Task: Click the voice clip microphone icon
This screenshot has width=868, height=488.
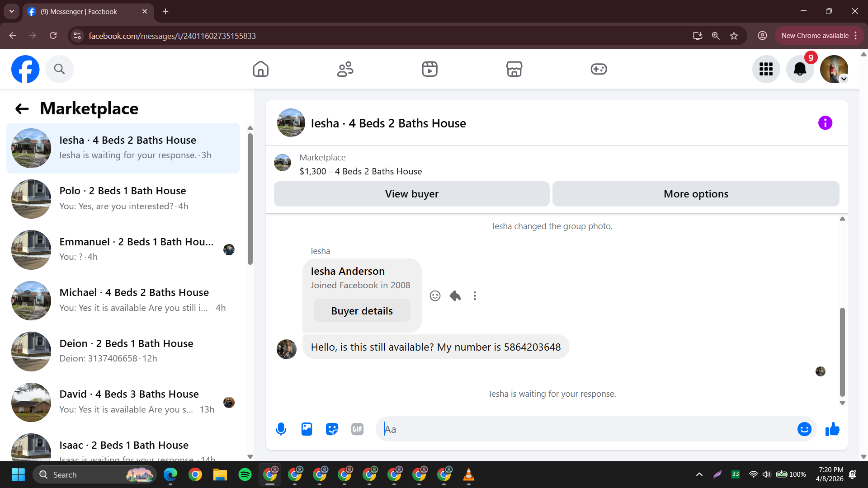Action: coord(281,429)
